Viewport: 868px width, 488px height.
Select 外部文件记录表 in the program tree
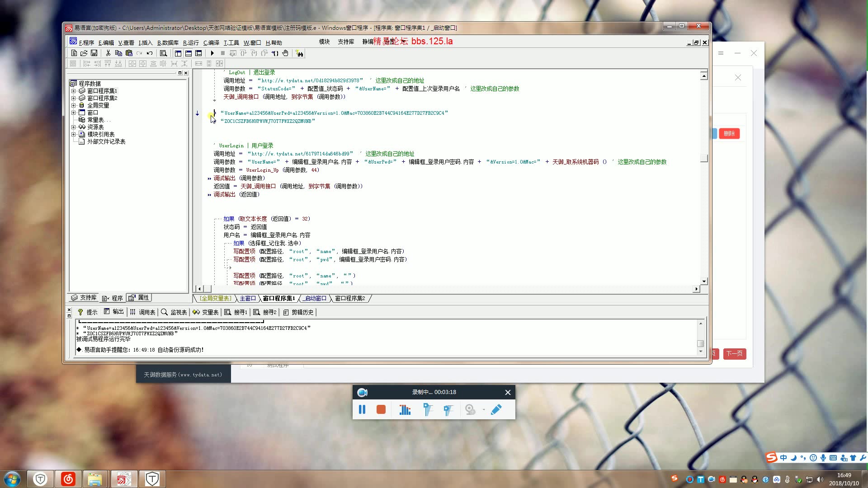[x=106, y=141]
